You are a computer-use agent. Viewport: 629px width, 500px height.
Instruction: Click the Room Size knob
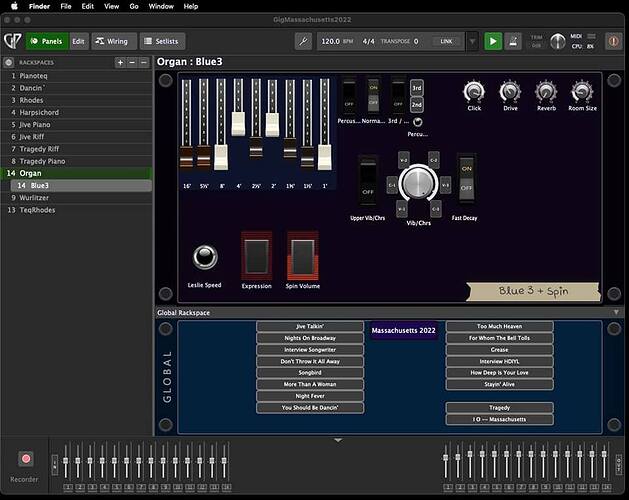582,91
